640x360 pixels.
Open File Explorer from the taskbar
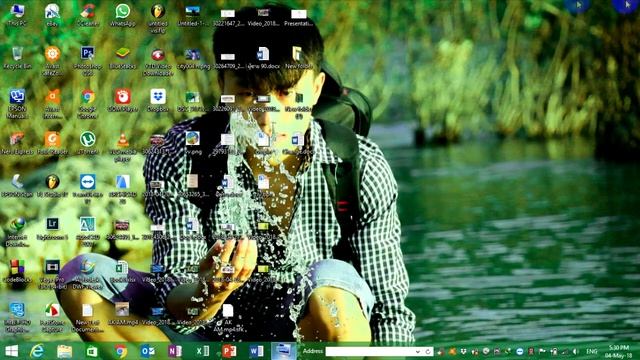pos(64,351)
